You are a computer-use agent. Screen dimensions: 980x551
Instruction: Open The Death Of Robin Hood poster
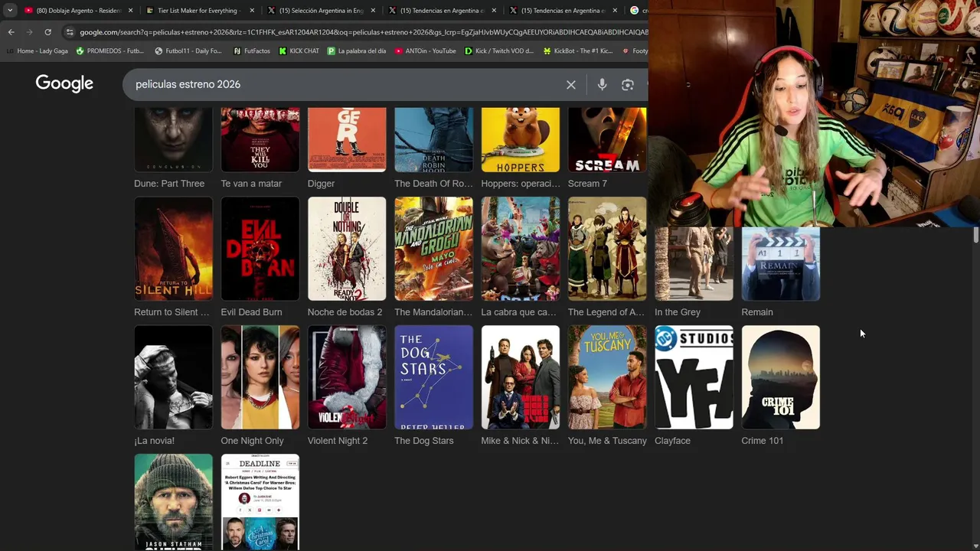[433, 139]
